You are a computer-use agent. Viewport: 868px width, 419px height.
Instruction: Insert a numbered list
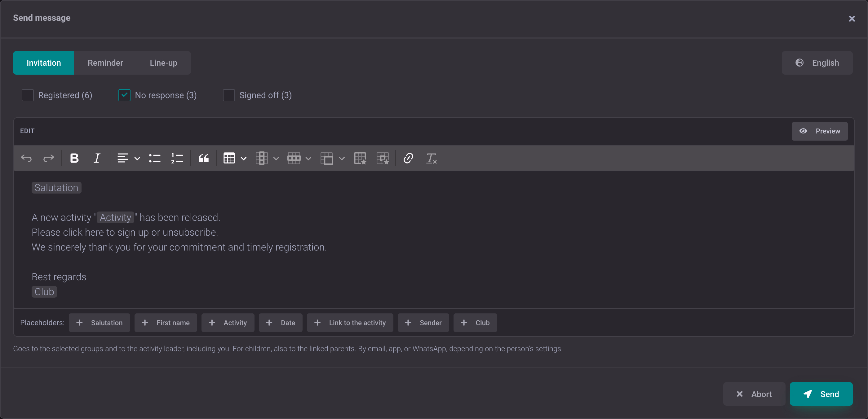pos(177,158)
